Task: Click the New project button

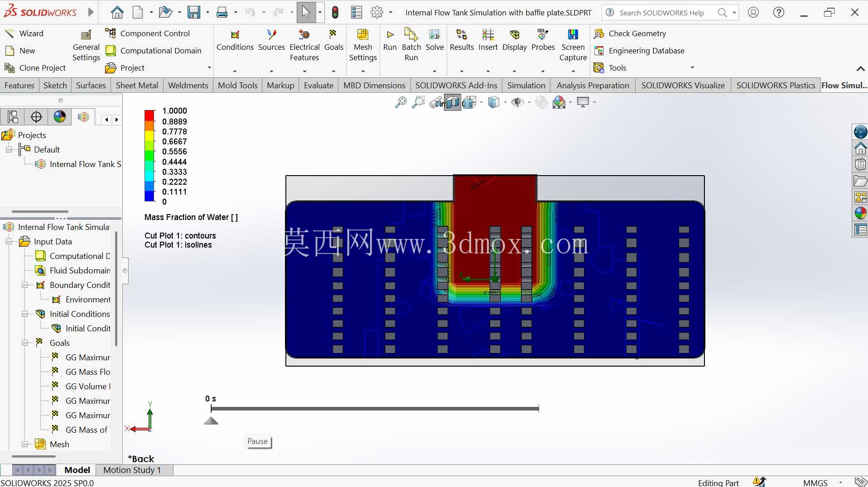Action: point(20,51)
